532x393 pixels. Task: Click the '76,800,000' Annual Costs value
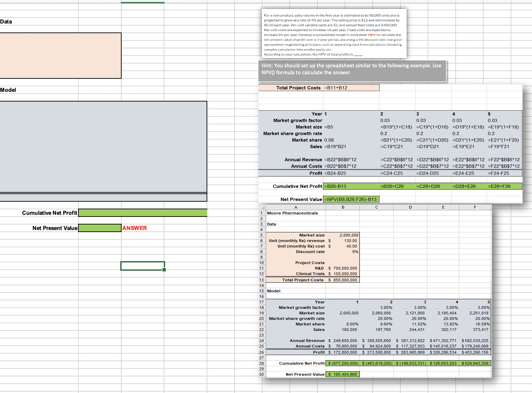(346, 346)
